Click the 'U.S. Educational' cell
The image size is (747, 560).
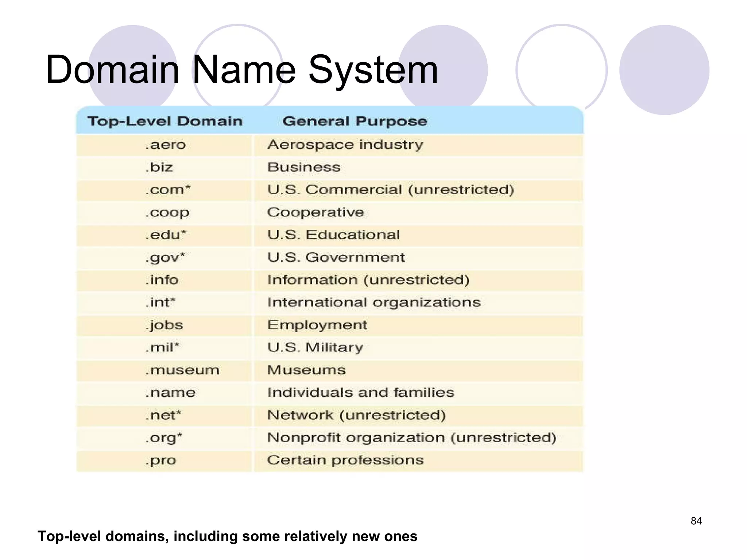pos(419,236)
